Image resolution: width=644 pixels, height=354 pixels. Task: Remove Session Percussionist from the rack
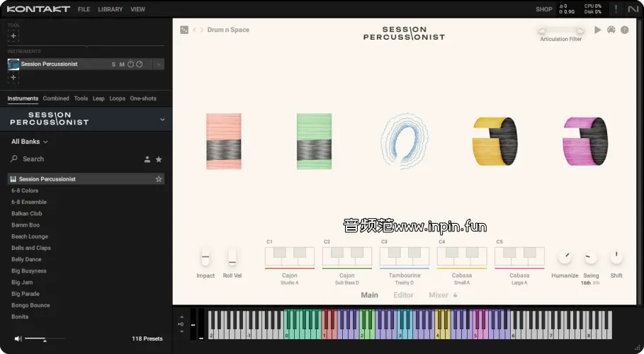(159, 64)
